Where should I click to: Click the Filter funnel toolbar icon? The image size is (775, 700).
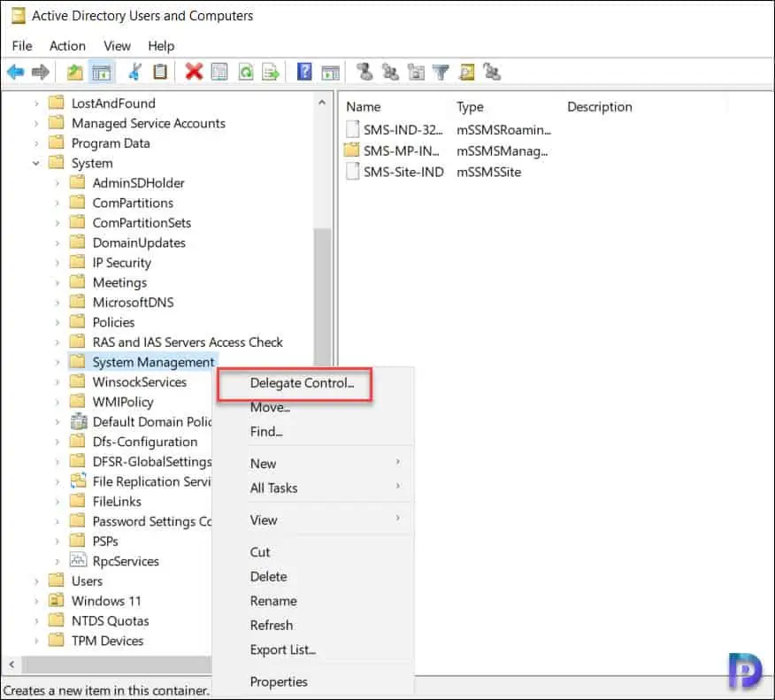tap(441, 73)
